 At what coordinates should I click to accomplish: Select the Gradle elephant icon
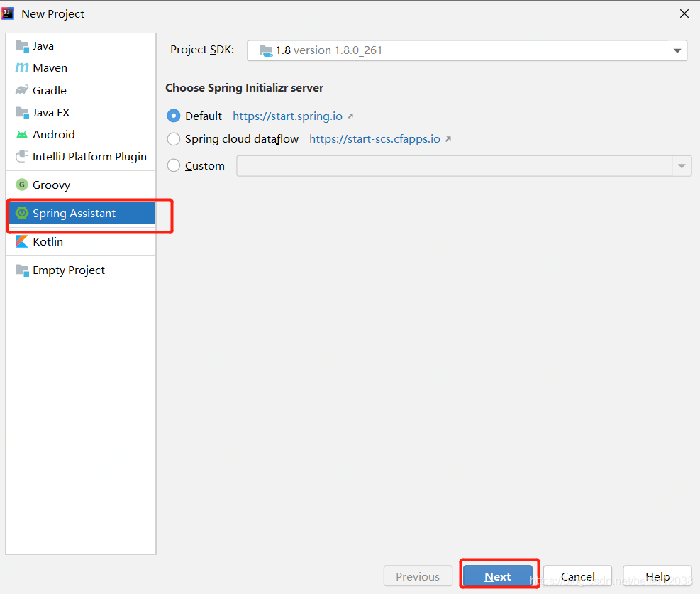(x=23, y=90)
